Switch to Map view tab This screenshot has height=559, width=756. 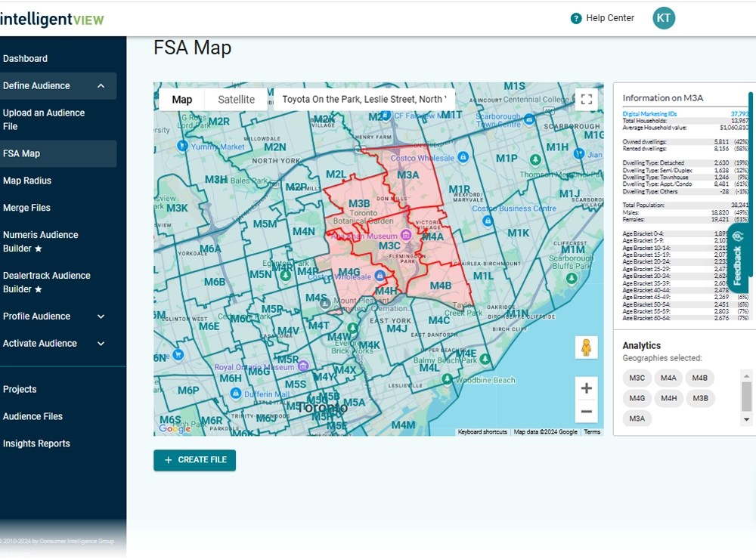pyautogui.click(x=181, y=100)
